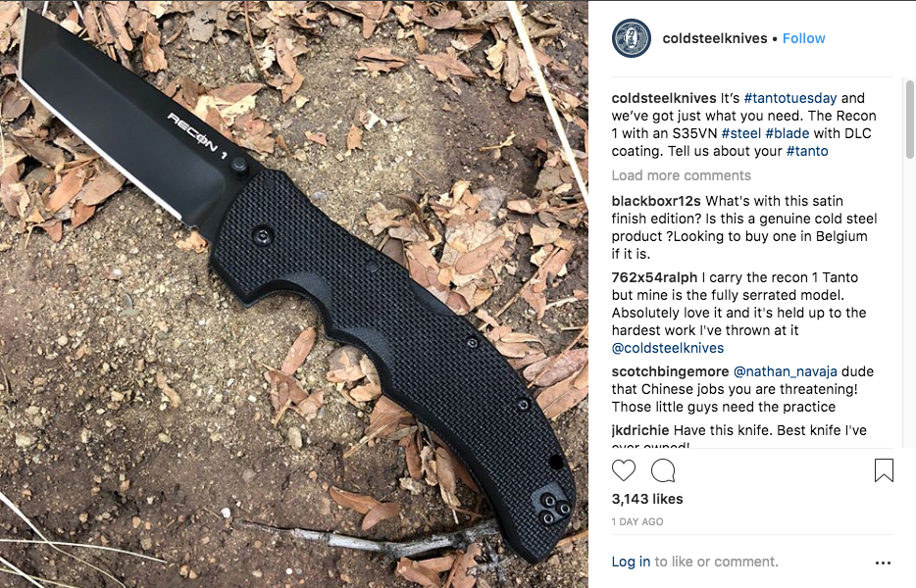The height and width of the screenshot is (588, 916).
Task: Save the post with the bookmark icon
Action: tap(884, 470)
